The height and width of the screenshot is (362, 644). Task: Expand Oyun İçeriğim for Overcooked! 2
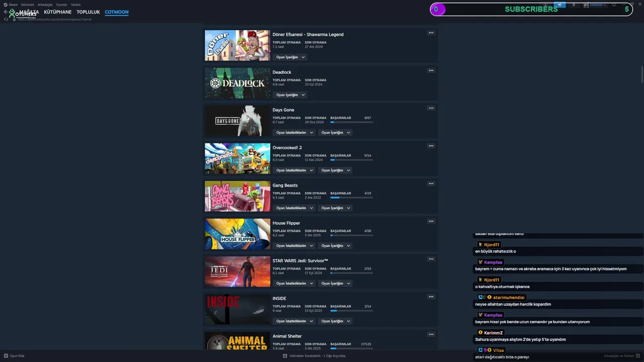point(336,170)
